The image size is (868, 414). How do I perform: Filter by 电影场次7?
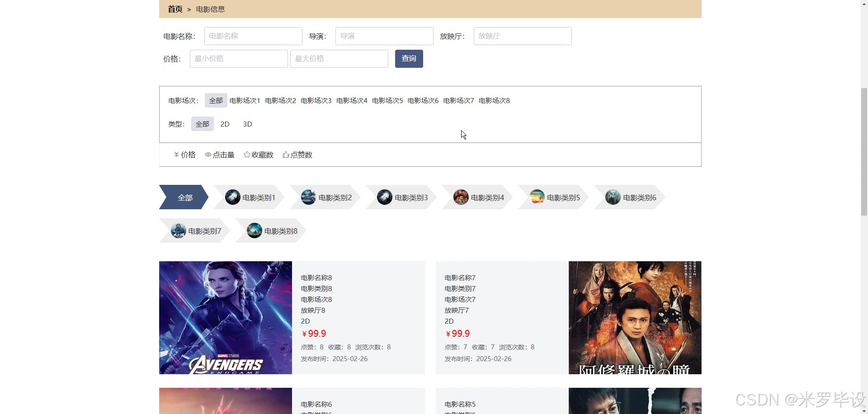point(459,100)
